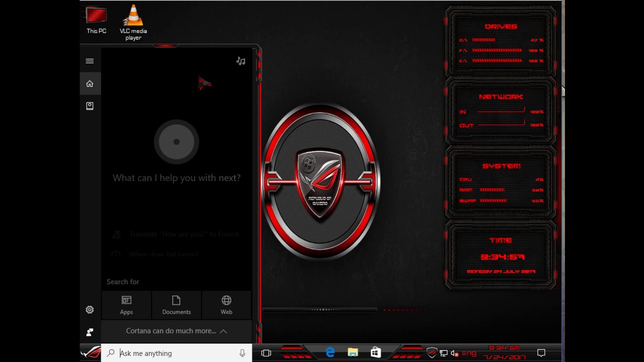Image resolution: width=644 pixels, height=362 pixels.
Task: Open the Cortana feedback icon
Action: 90,332
